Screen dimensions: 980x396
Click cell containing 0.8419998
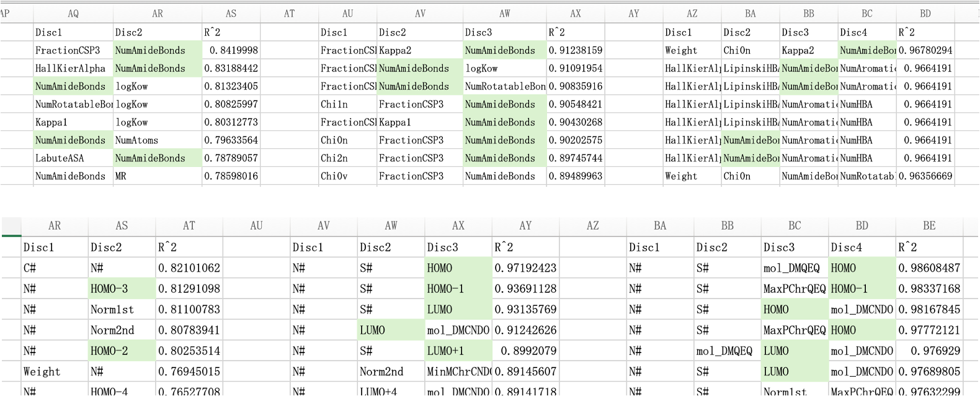[231, 50]
